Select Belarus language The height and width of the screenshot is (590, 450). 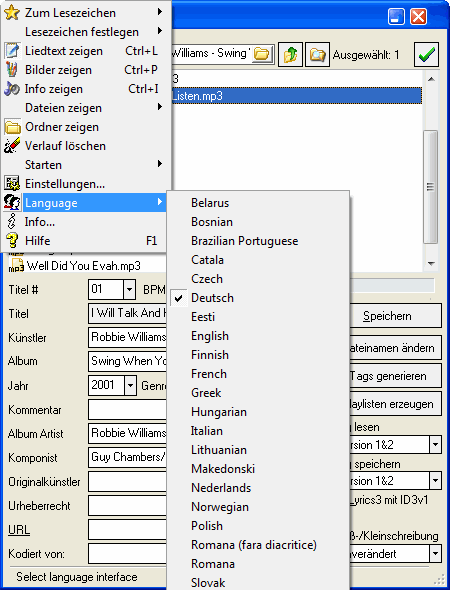coord(258,202)
